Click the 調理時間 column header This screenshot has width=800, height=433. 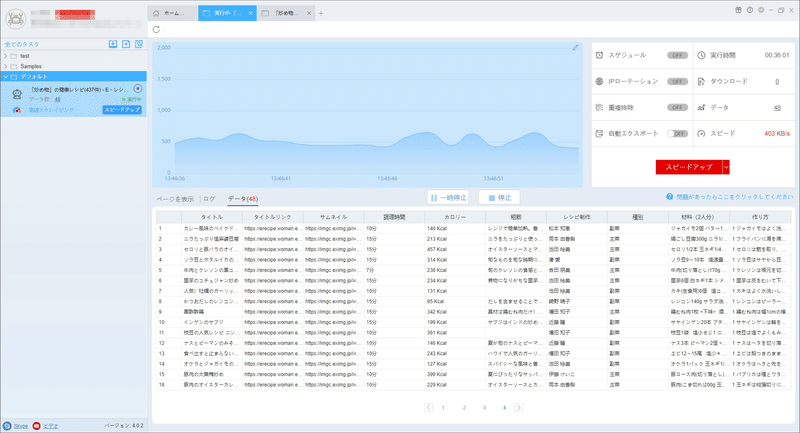(x=394, y=217)
